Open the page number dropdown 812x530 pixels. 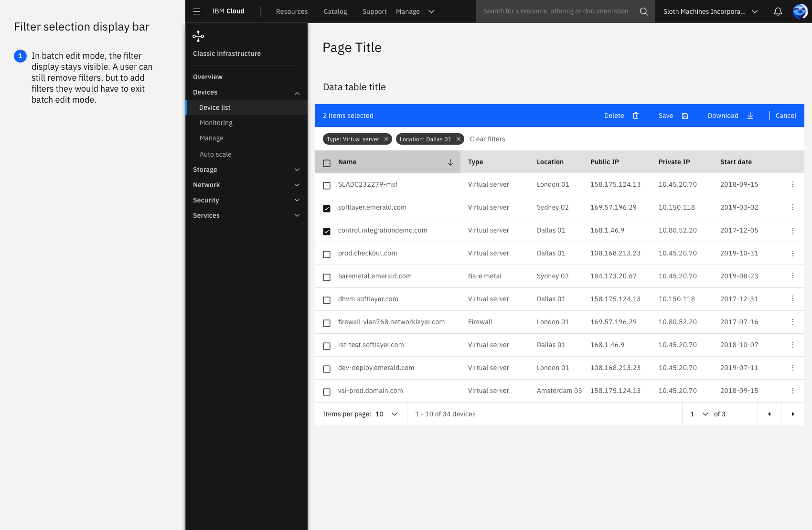tap(699, 414)
